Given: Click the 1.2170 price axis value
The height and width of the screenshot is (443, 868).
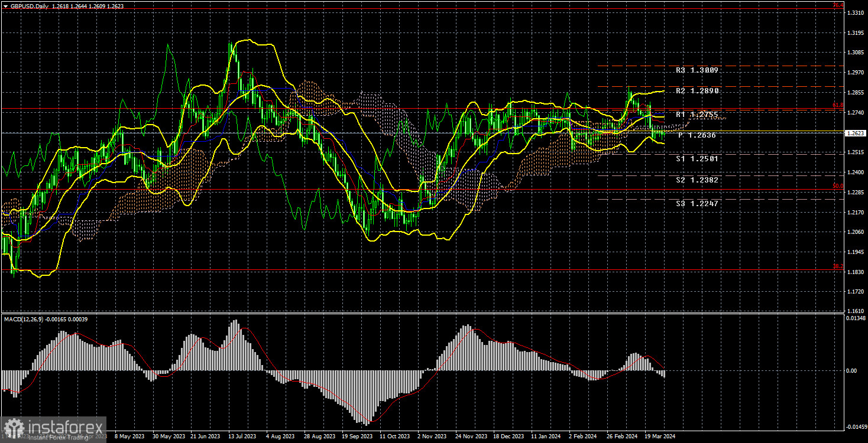Looking at the screenshot, I should click(x=855, y=212).
